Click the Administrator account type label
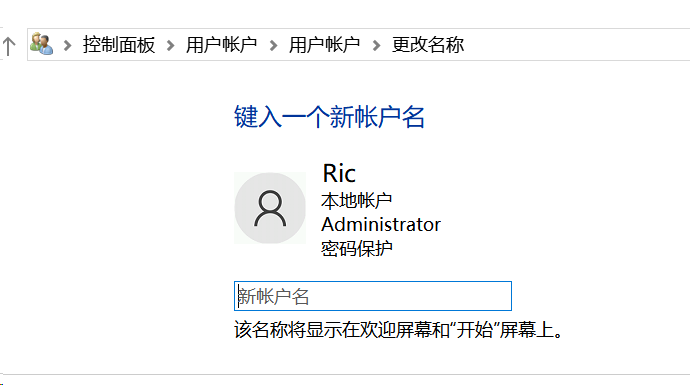 coord(381,224)
